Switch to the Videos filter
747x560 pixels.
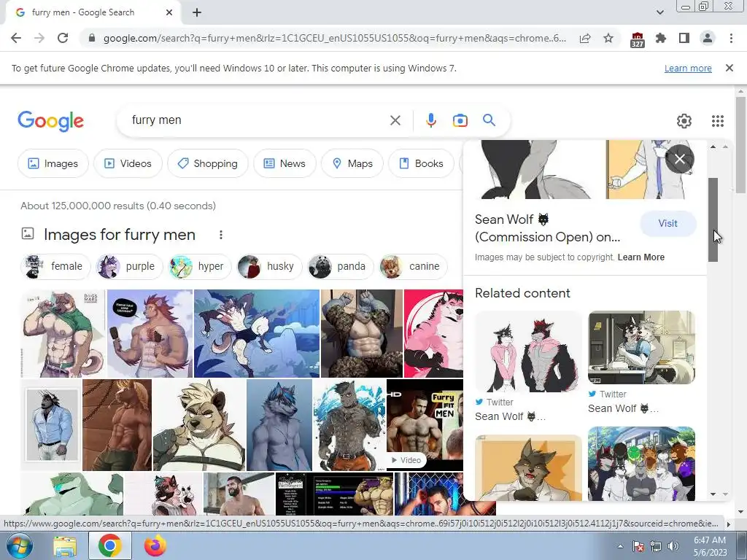pyautogui.click(x=128, y=163)
